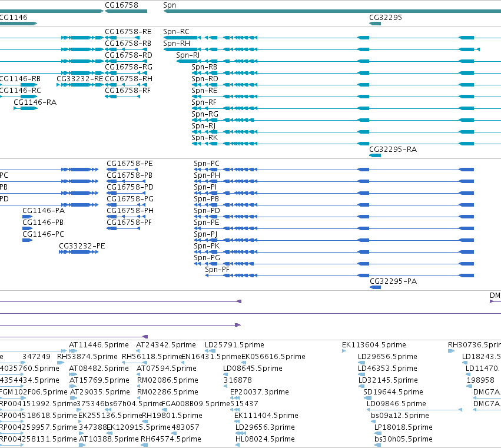Select protein CG16758-PE
This screenshot has height=448, width=501.
[x=130, y=164]
